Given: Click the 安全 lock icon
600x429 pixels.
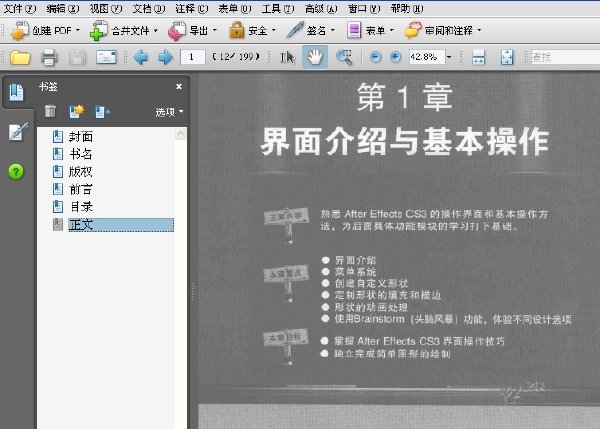Looking at the screenshot, I should [236, 30].
